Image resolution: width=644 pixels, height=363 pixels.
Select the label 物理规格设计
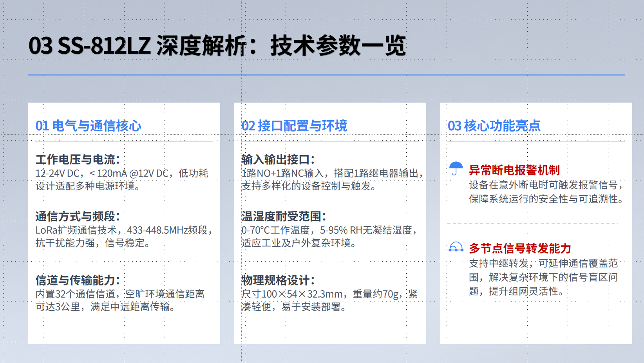click(x=275, y=280)
